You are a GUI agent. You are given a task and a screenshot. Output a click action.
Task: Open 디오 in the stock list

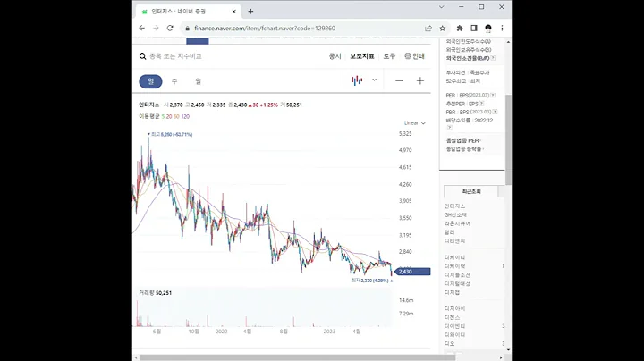point(449,343)
